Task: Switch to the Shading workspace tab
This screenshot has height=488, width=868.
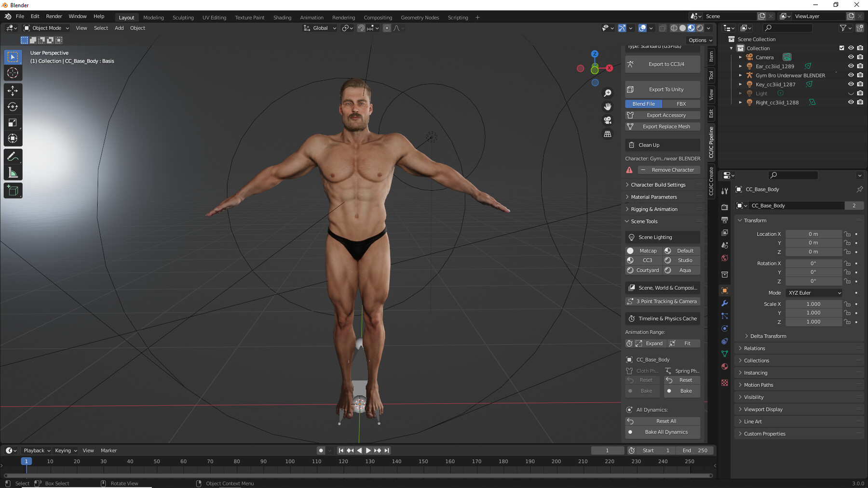Action: tap(282, 18)
